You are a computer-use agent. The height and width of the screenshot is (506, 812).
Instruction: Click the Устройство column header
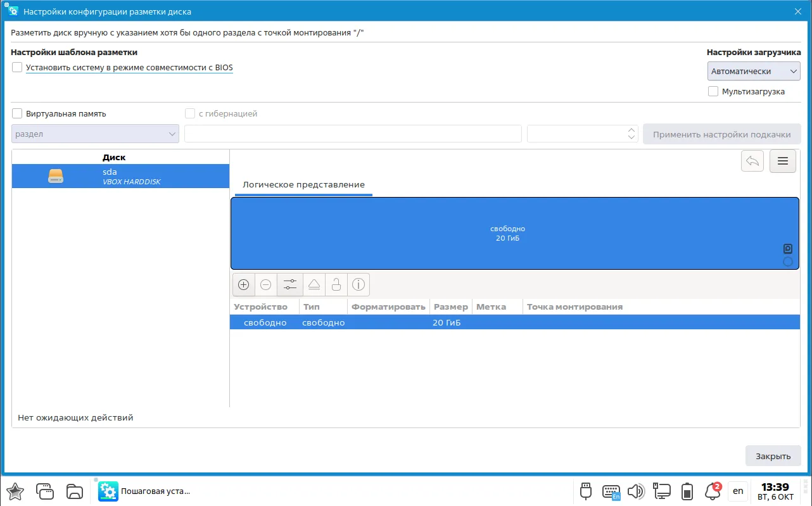pos(264,307)
